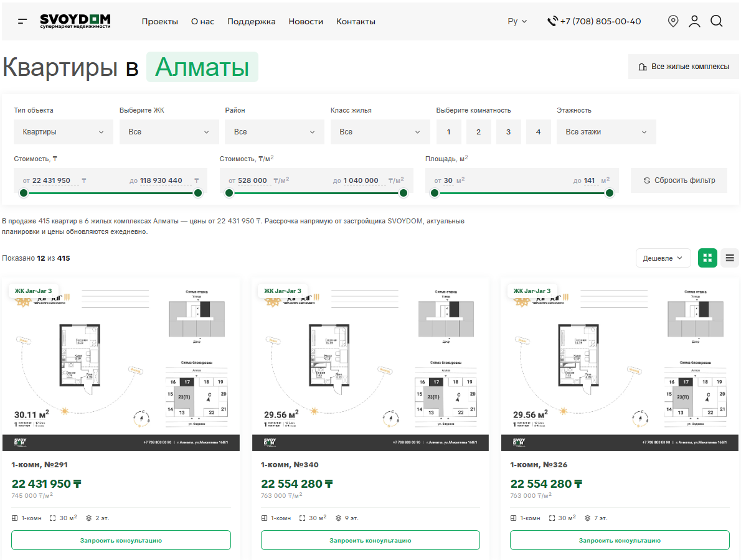
Task: Click the SVOYDOM logo
Action: tap(75, 21)
